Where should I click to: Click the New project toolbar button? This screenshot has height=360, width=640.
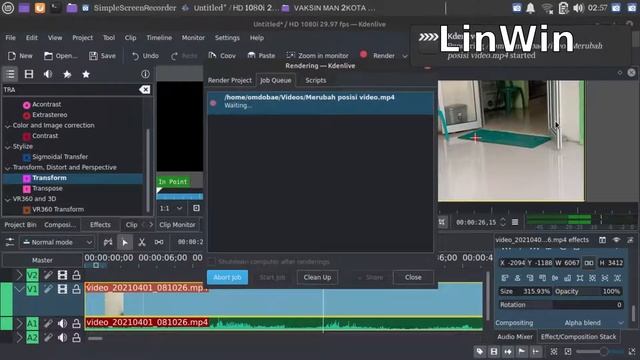point(20,56)
